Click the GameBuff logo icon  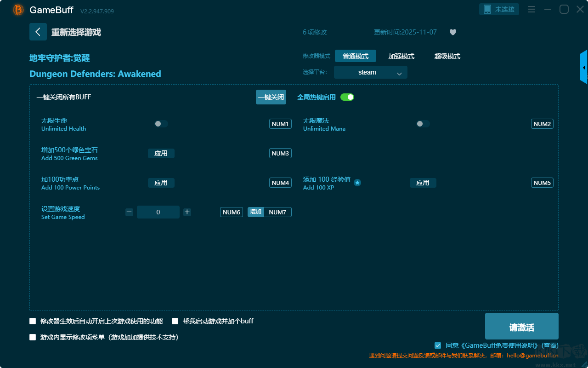pyautogui.click(x=18, y=10)
